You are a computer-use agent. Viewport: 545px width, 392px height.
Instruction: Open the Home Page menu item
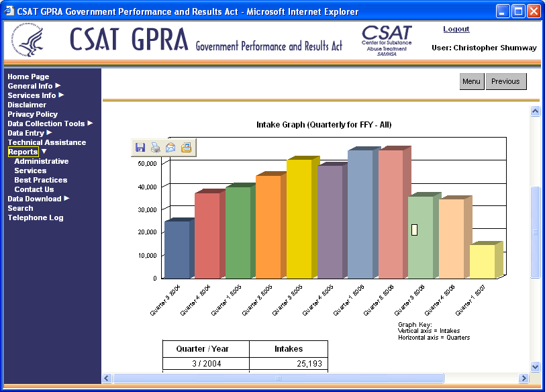click(x=28, y=77)
